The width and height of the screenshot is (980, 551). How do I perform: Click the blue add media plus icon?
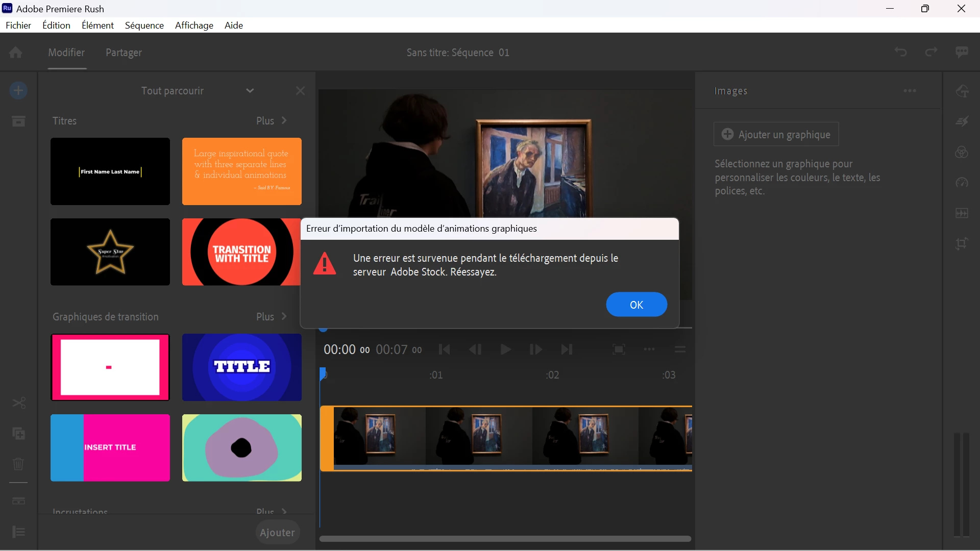(18, 91)
